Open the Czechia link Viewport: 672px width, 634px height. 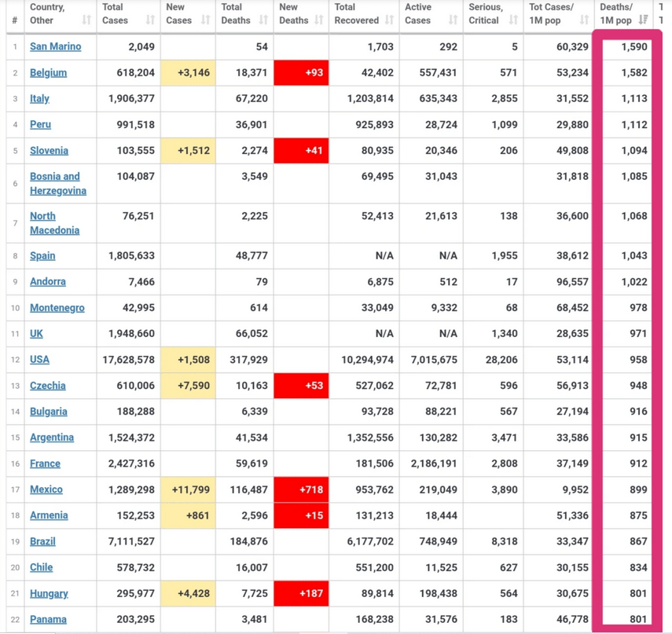(47, 386)
